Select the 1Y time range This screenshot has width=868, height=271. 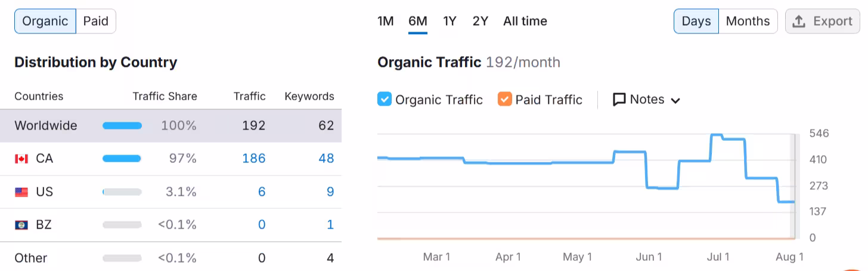coord(449,21)
